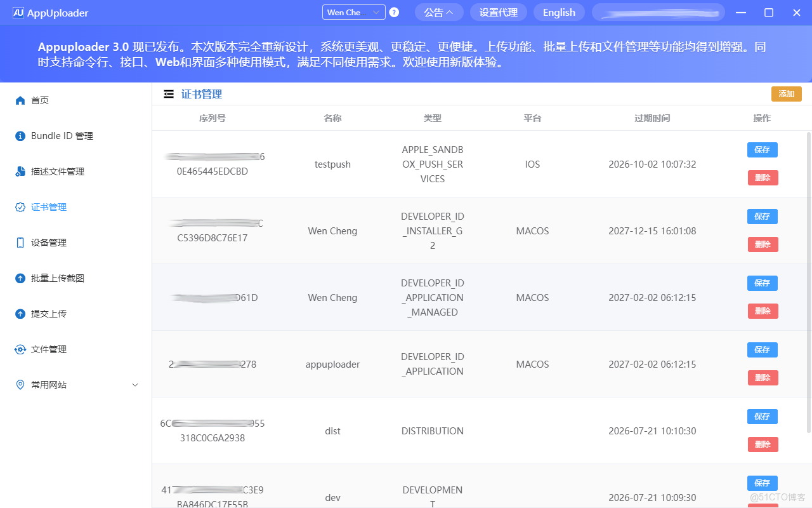Click the 批量上传截图 upload icon
This screenshot has height=508, width=812.
[20, 277]
